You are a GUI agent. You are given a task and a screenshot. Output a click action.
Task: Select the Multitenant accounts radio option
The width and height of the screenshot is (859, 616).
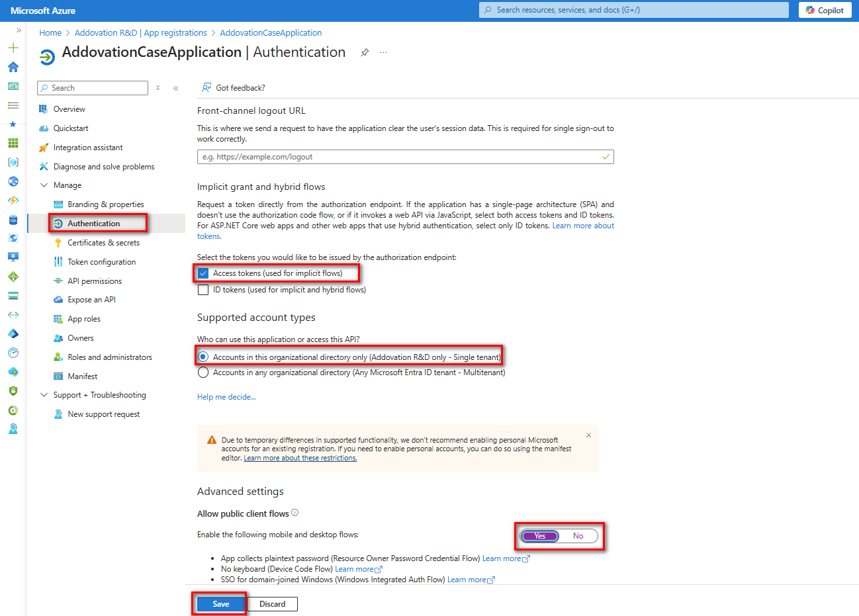pos(204,373)
